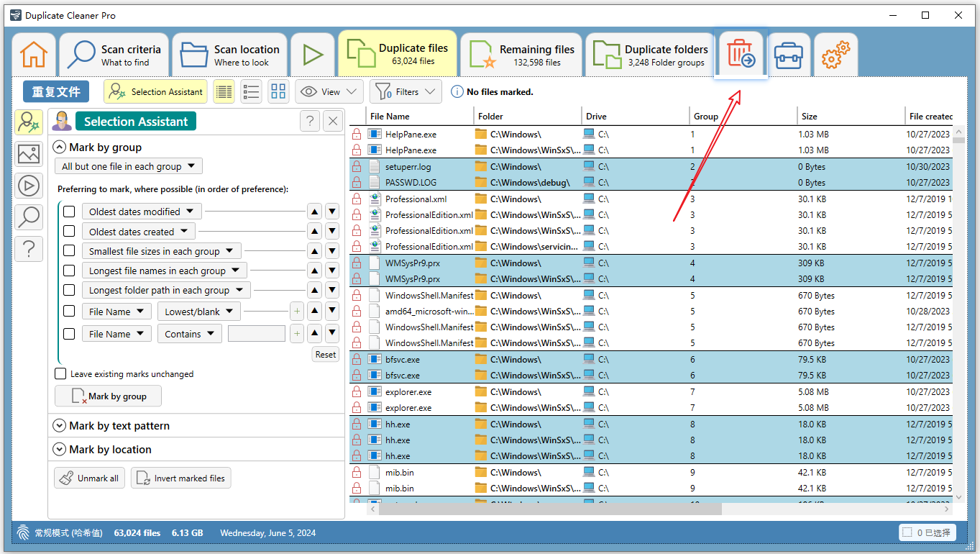The height and width of the screenshot is (554, 980).
Task: Open Scan criteria tab
Action: point(114,55)
